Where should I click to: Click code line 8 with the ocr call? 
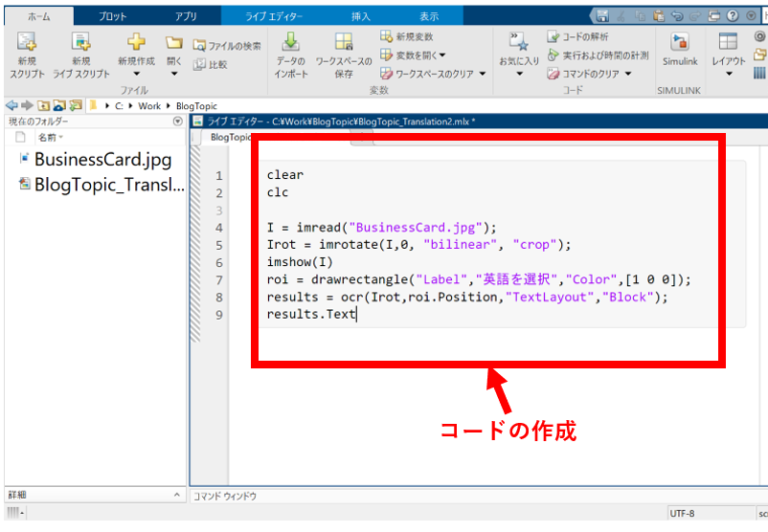pyautogui.click(x=466, y=297)
